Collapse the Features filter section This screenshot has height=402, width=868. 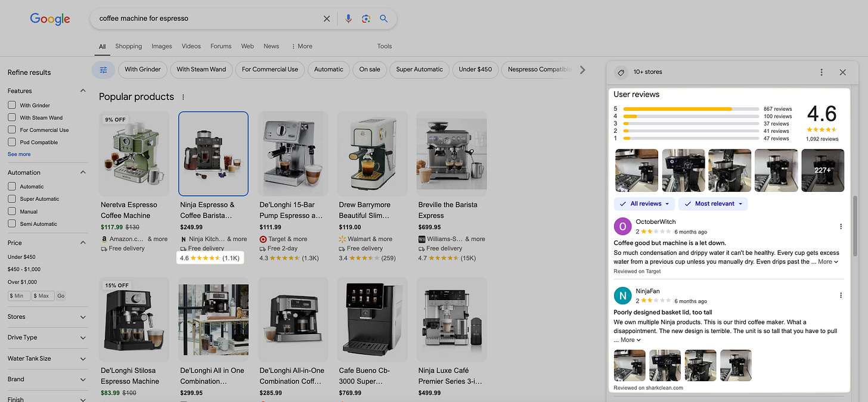pos(83,91)
